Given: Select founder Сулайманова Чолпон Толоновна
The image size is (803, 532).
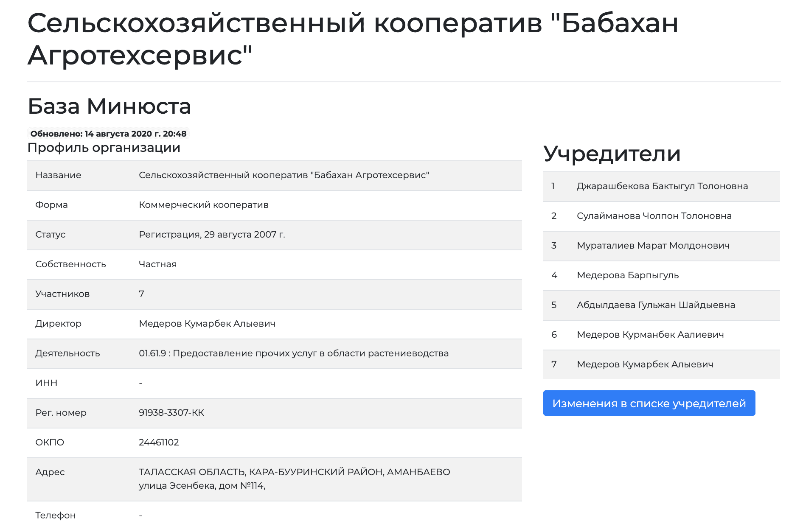Looking at the screenshot, I should [654, 216].
